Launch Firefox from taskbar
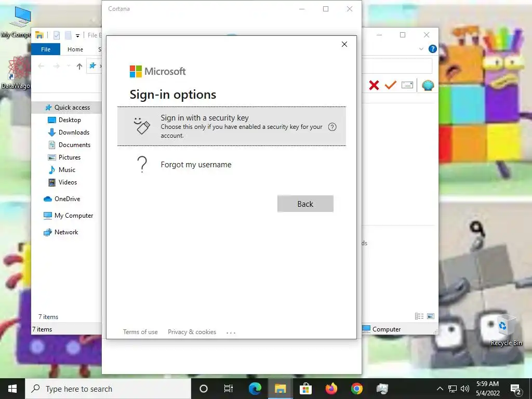Viewport: 532px width, 399px height. pos(331,389)
